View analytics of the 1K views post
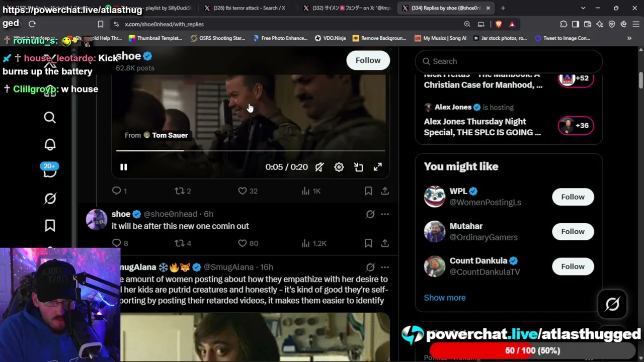Screen dimensions: 644x362 (x=311, y=191)
